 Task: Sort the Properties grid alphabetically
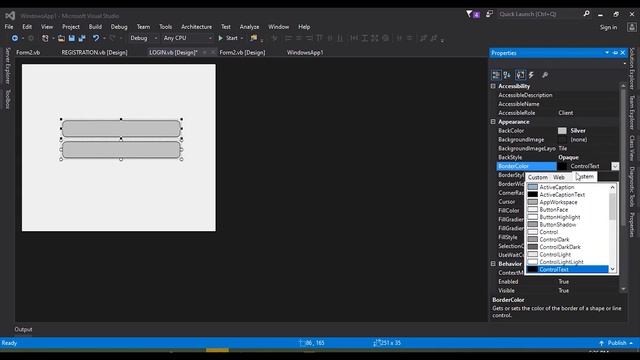coord(507,75)
